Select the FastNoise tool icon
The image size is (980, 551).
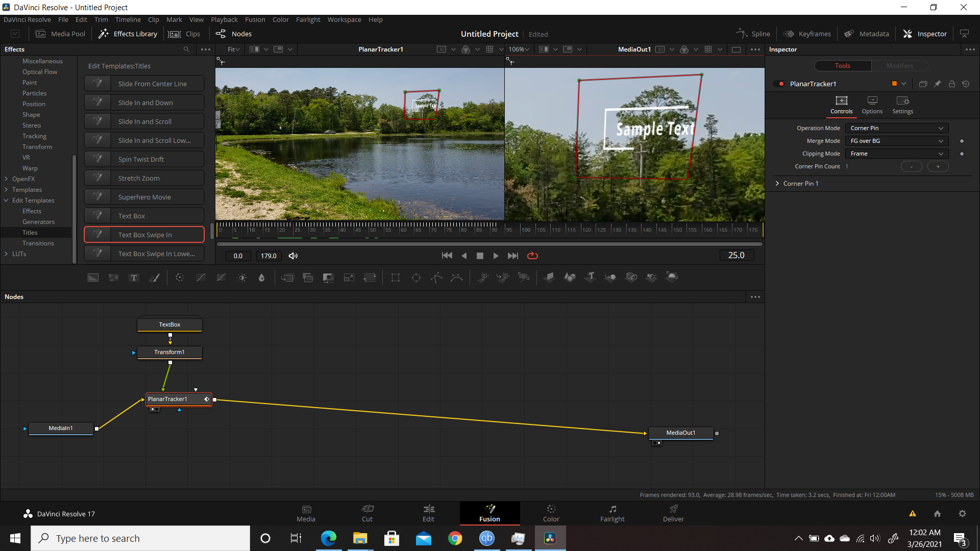pyautogui.click(x=113, y=278)
